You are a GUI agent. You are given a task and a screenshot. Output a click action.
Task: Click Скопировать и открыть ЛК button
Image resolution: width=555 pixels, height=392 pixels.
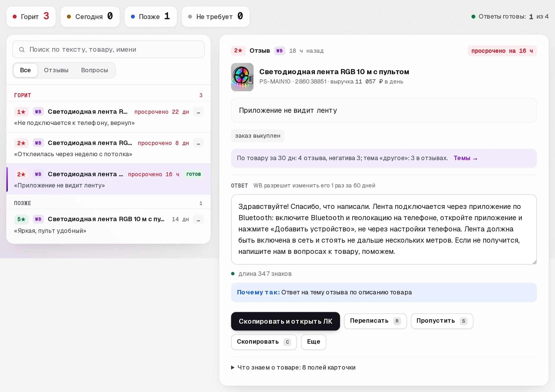[285, 321]
